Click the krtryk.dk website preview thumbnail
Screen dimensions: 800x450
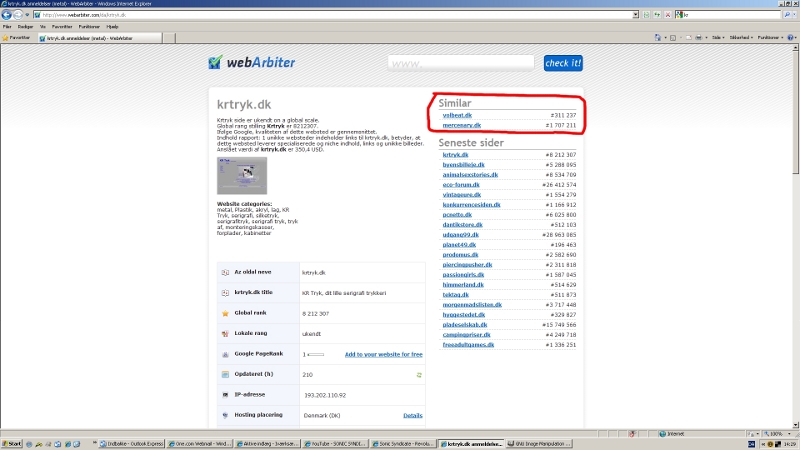[242, 176]
